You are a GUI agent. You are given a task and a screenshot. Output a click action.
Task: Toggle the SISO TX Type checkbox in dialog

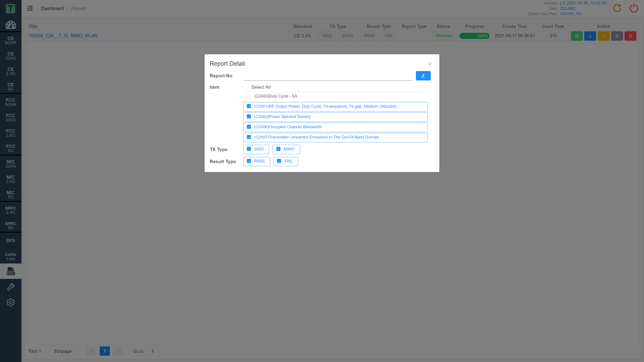point(249,149)
